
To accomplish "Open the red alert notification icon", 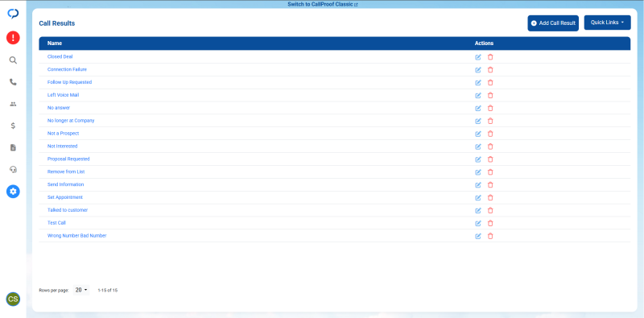I will coord(13,38).
